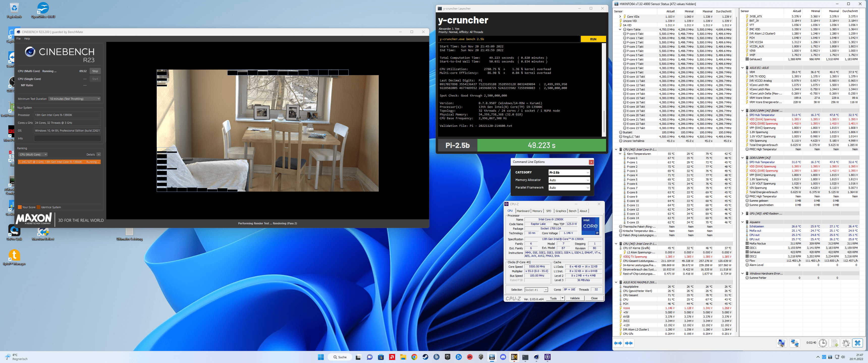This screenshot has width=868, height=363.
Task: Open CPU (Multi Core) ranking dropdown
Action: [x=33, y=155]
